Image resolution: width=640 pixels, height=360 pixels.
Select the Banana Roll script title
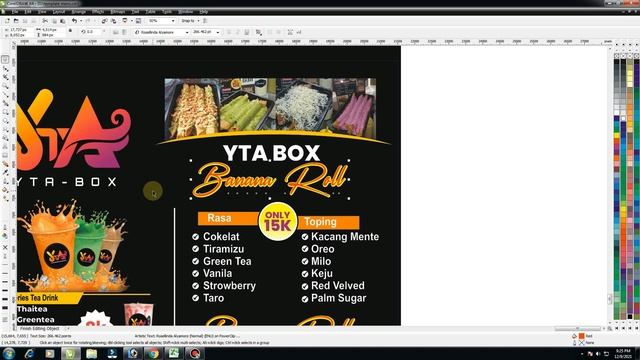(269, 180)
